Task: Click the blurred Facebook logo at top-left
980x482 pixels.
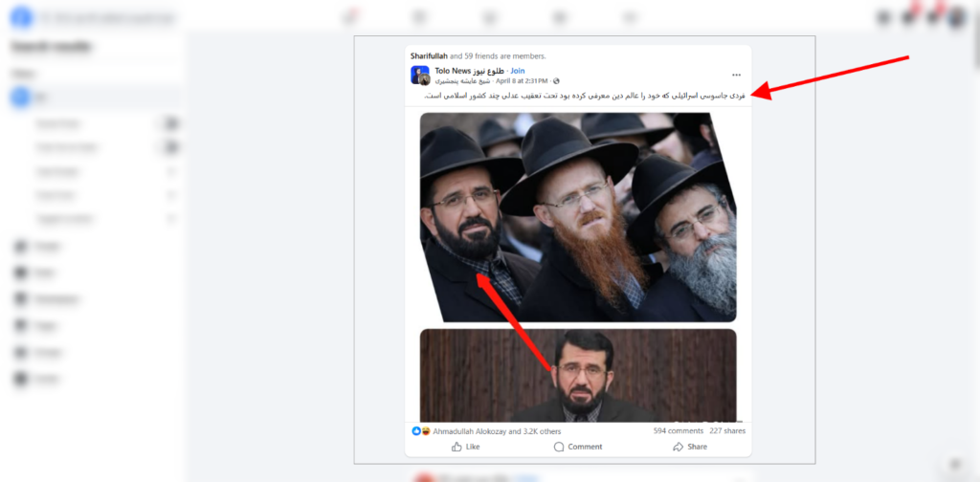Action: point(21,17)
